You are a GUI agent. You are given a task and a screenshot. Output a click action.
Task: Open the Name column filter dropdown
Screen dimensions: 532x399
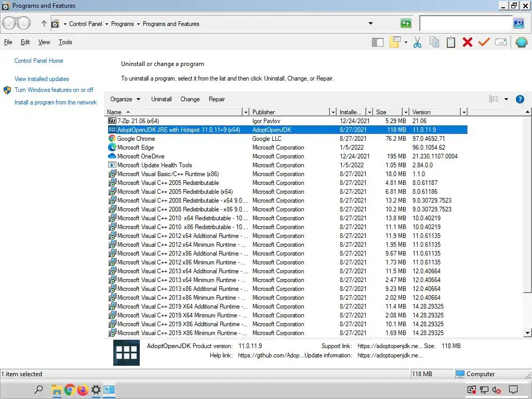(246, 112)
